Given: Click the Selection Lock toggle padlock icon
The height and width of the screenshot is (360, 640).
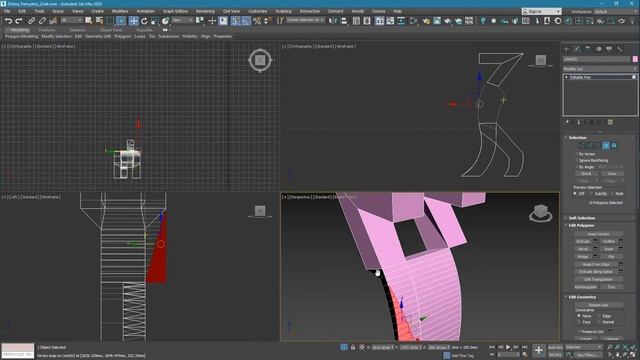Looking at the screenshot, I should pyautogui.click(x=353, y=347).
